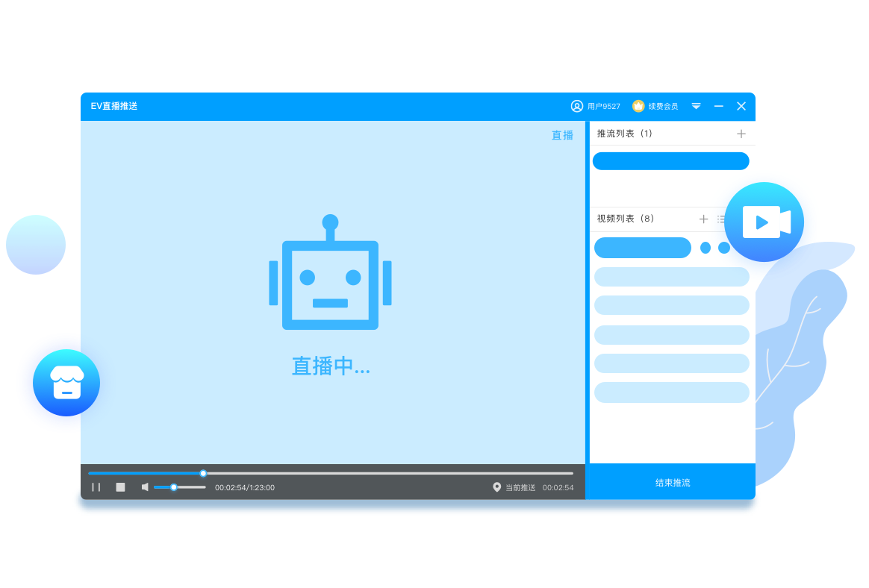Add a new video to 视频列表
869x588 pixels.
[x=703, y=219]
